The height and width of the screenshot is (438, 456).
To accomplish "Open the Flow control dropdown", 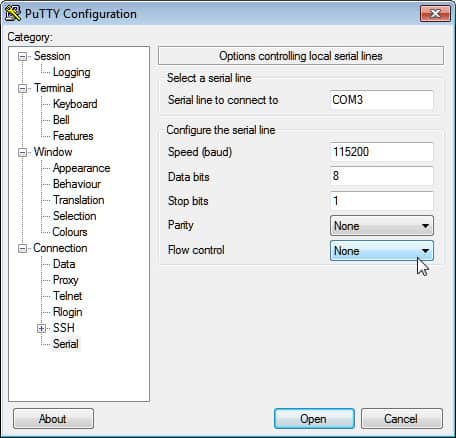I will tap(382, 251).
